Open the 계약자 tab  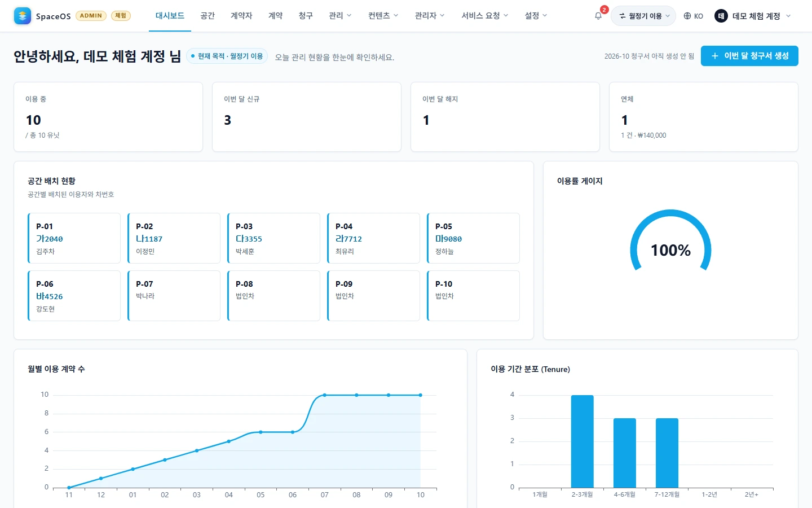coord(241,16)
